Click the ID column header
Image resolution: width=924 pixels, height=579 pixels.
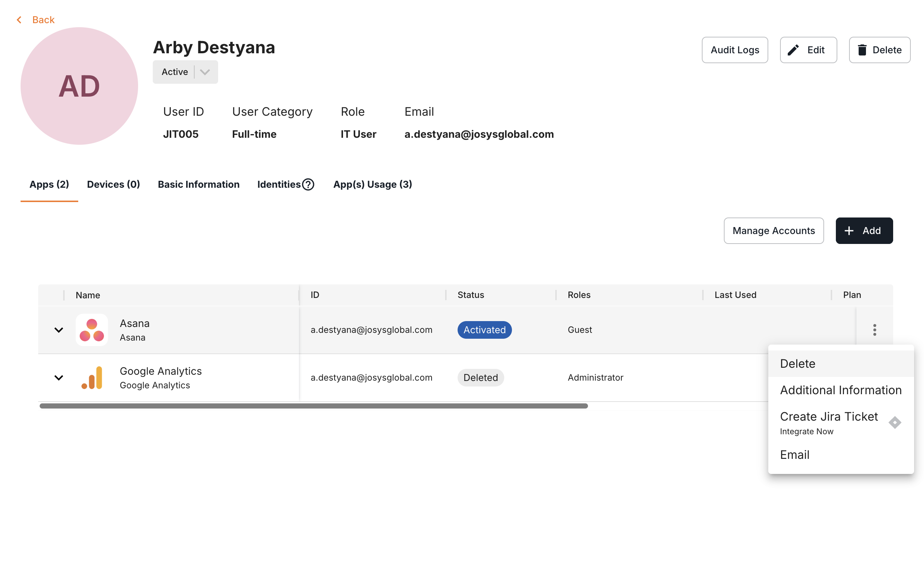[x=315, y=295]
